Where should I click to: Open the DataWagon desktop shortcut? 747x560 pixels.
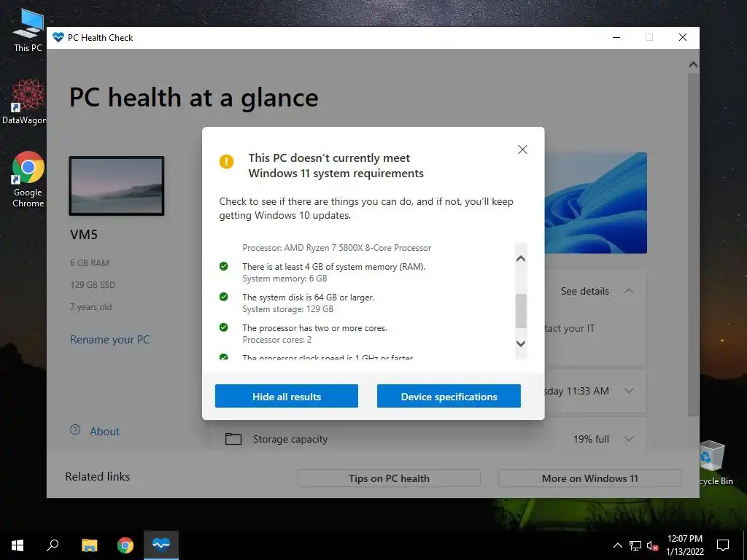25,102
